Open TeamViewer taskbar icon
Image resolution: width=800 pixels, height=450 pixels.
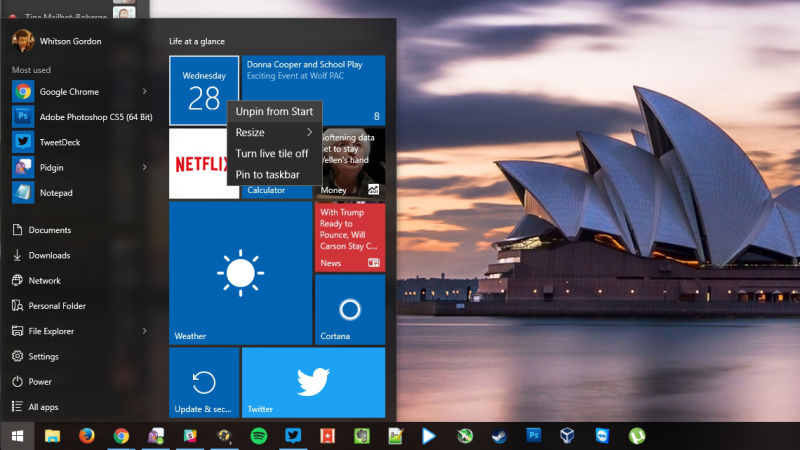point(602,436)
